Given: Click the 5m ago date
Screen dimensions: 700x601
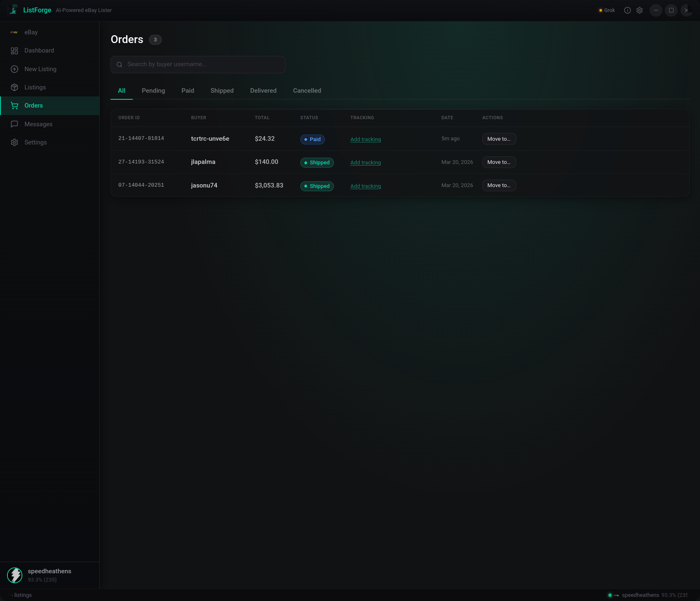Looking at the screenshot, I should point(451,139).
